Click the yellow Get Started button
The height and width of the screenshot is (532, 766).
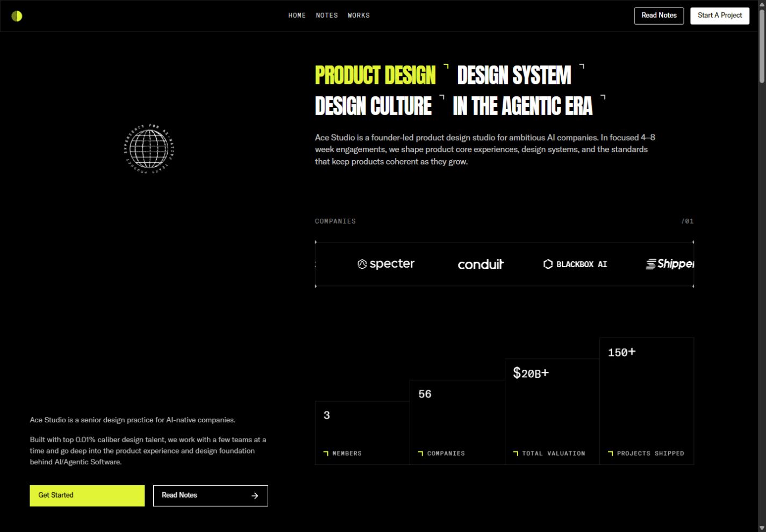(87, 495)
